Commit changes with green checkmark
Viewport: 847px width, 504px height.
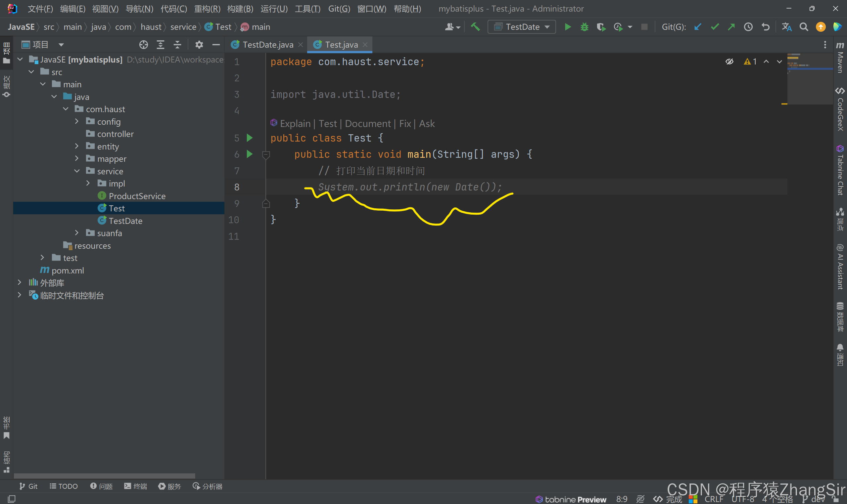point(715,27)
